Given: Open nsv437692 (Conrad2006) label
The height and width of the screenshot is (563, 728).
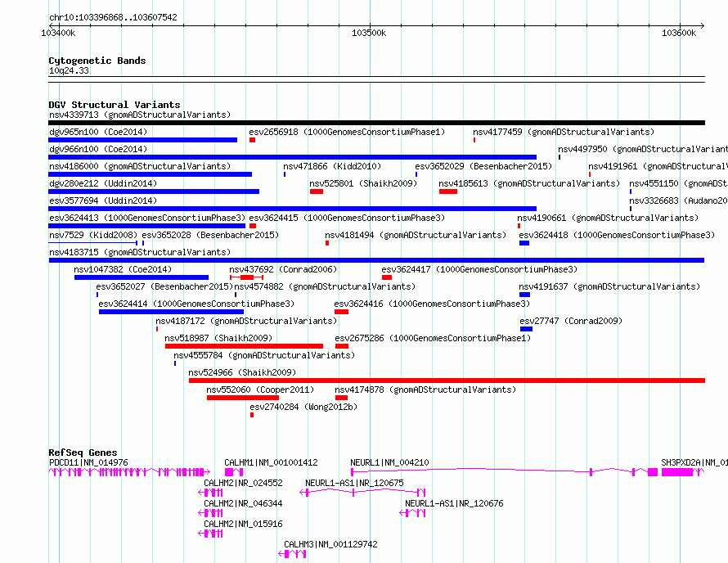Looking at the screenshot, I should [283, 269].
